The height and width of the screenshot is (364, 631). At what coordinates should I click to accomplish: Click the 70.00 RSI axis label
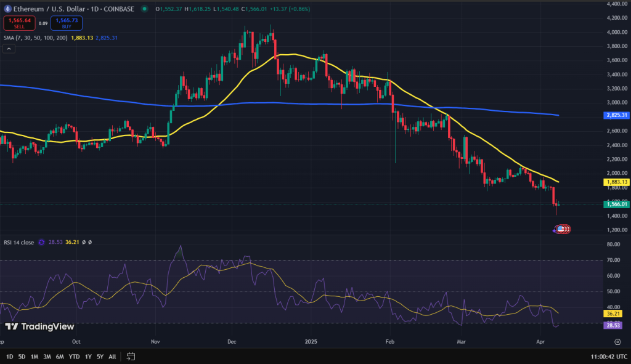[x=613, y=261]
